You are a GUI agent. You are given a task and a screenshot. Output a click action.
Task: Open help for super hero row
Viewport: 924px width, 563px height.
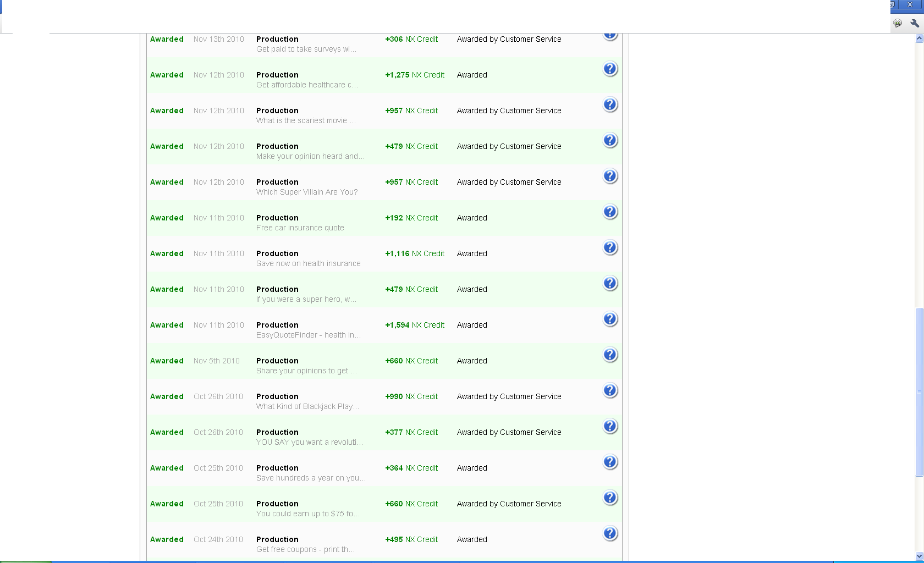pos(610,284)
